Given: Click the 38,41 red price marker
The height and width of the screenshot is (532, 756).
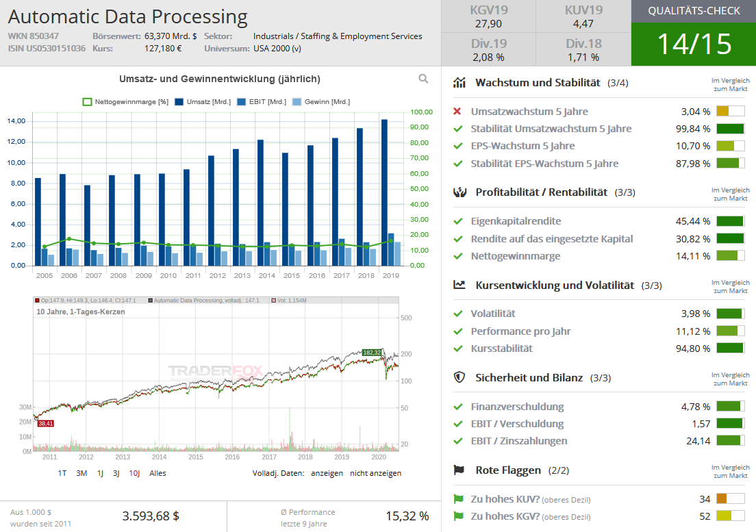Looking at the screenshot, I should pos(46,424).
